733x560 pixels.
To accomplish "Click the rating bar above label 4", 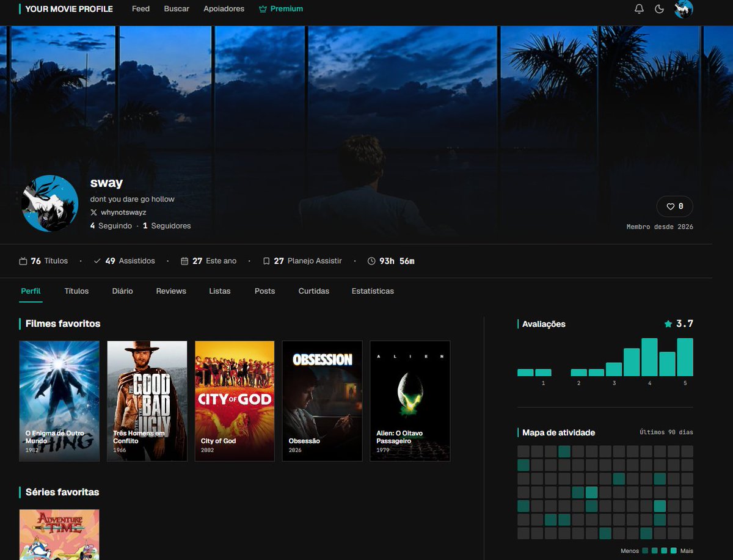I will 649,357.
